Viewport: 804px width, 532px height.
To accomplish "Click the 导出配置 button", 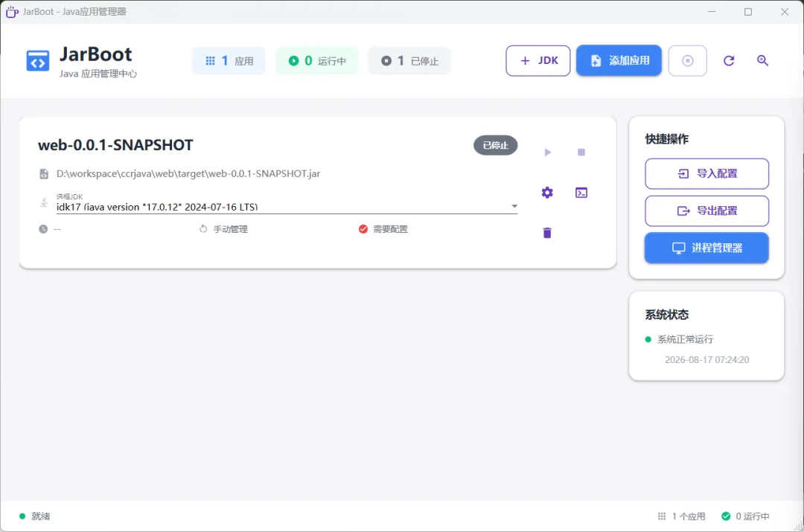I will 706,211.
